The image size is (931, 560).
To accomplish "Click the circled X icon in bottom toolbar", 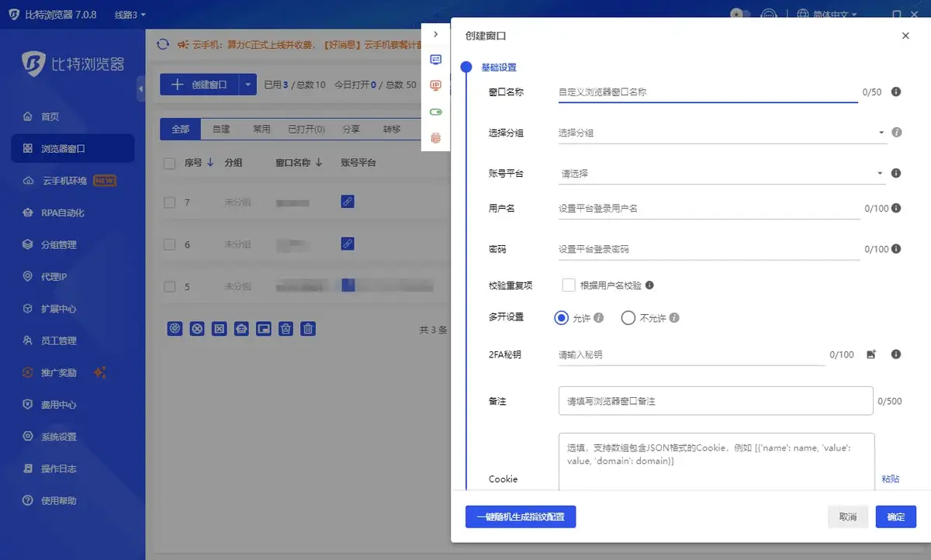I will pos(197,329).
